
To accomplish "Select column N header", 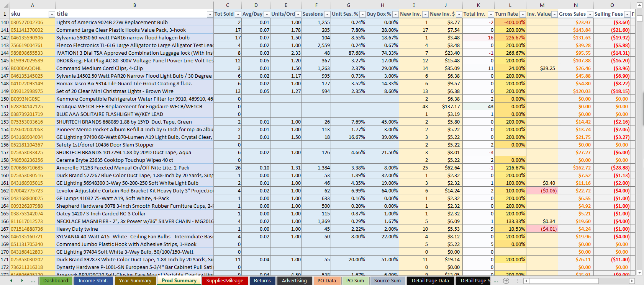I will [576, 5].
